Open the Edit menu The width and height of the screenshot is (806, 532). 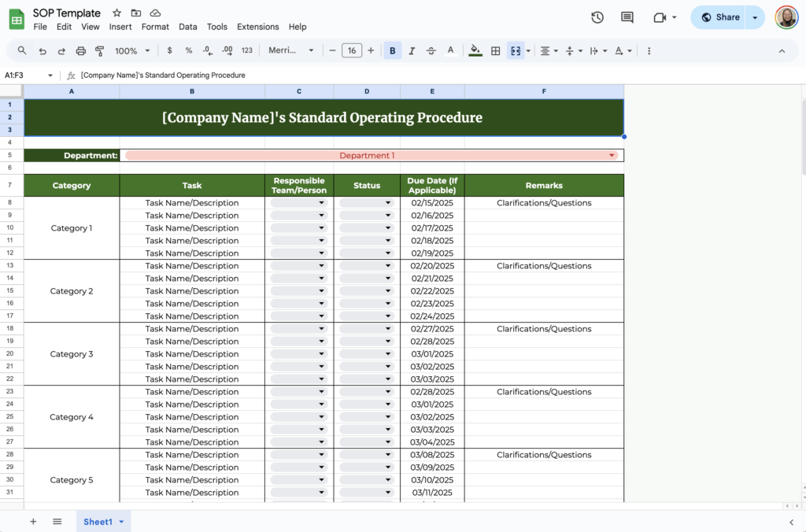64,27
